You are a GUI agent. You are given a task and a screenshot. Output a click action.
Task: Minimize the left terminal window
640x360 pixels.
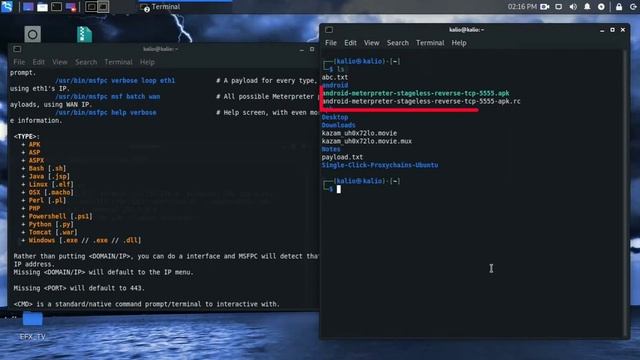click(x=302, y=49)
